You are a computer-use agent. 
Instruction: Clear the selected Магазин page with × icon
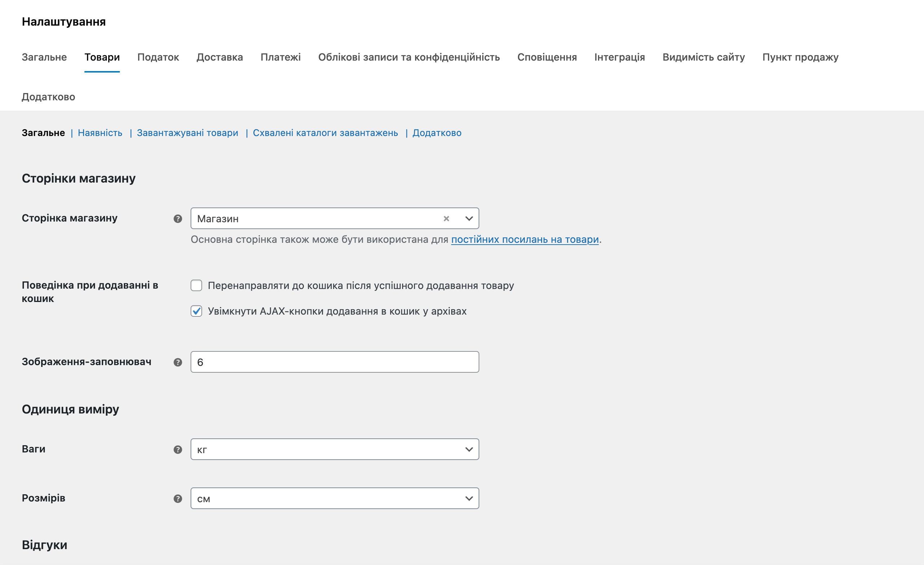point(446,218)
